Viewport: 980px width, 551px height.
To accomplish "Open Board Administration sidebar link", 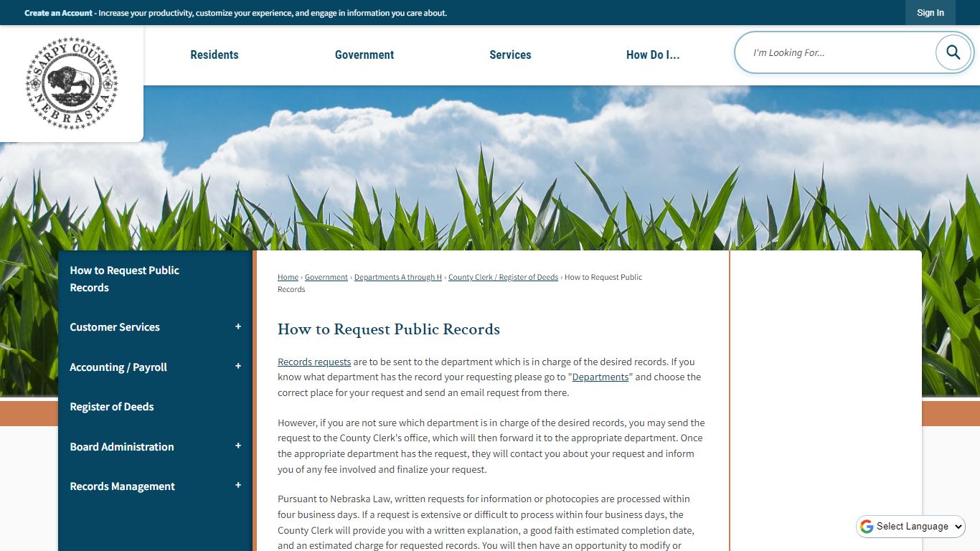I will click(x=122, y=447).
